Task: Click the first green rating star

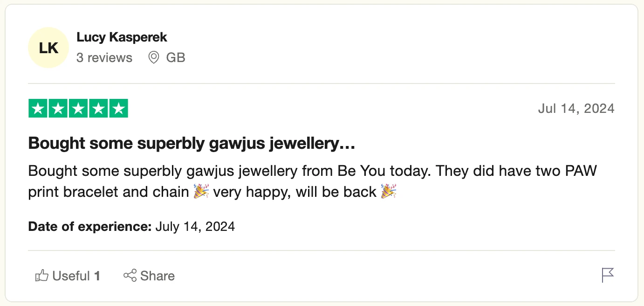Action: coord(38,109)
